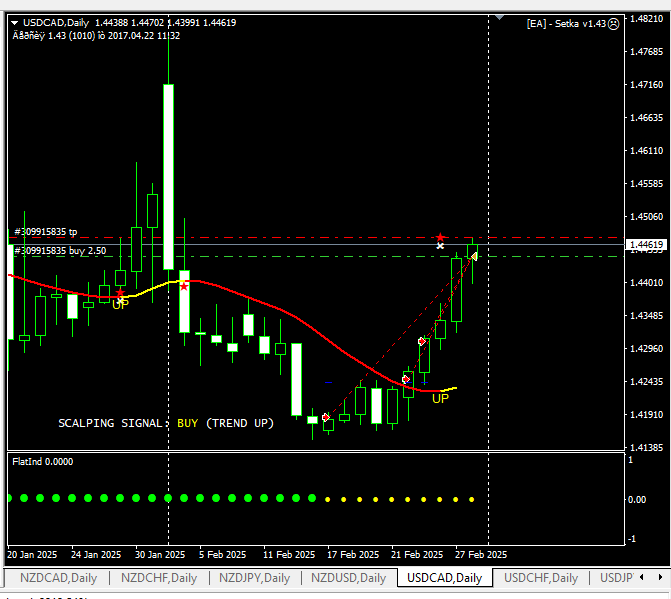This screenshot has width=671, height=599.
Task: Select tan close arrow on latest candle
Action: 474,256
